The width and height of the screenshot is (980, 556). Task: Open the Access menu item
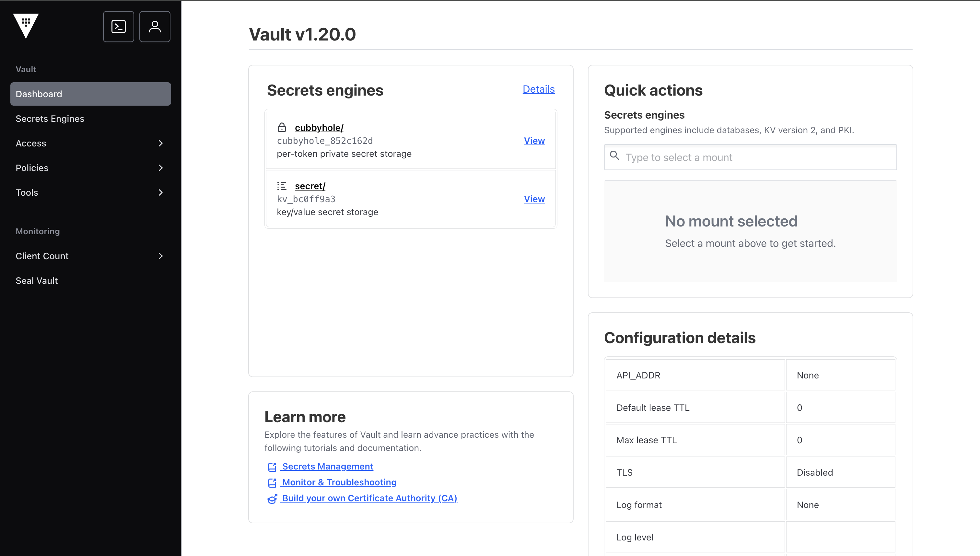pyautogui.click(x=90, y=143)
